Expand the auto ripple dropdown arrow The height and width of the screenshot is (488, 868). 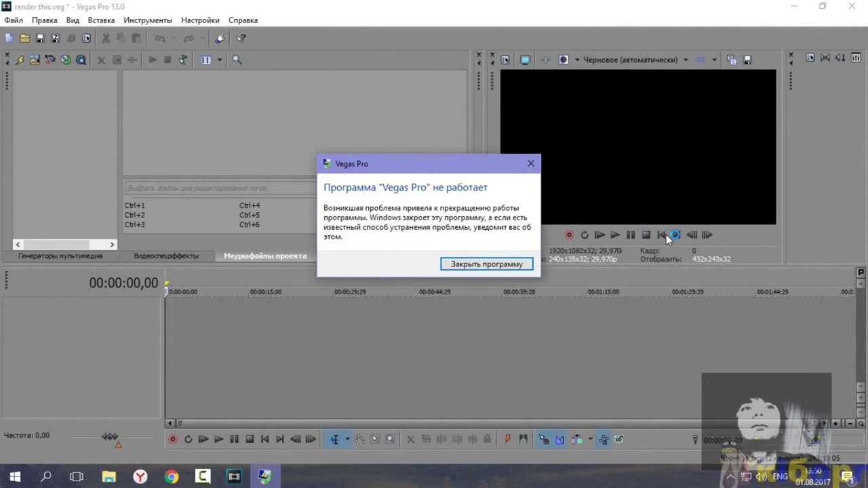point(590,439)
